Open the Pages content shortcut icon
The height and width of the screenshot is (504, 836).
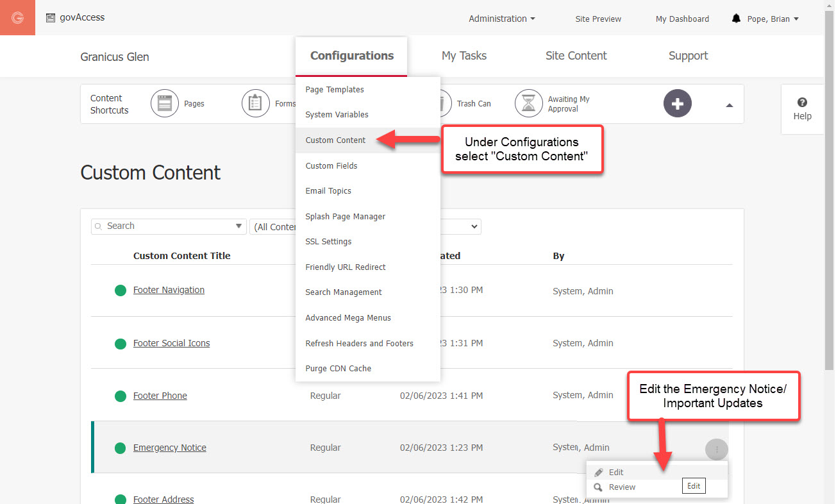pos(165,103)
